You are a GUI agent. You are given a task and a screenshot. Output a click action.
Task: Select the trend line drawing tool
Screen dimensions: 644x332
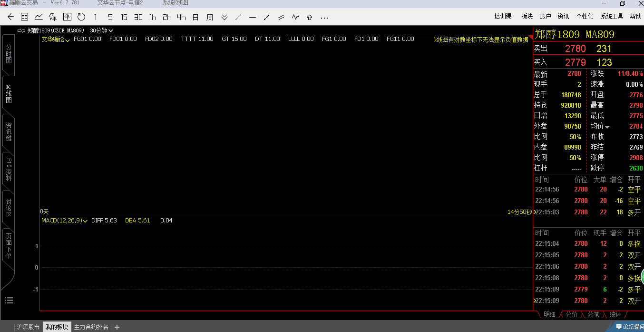(238, 17)
